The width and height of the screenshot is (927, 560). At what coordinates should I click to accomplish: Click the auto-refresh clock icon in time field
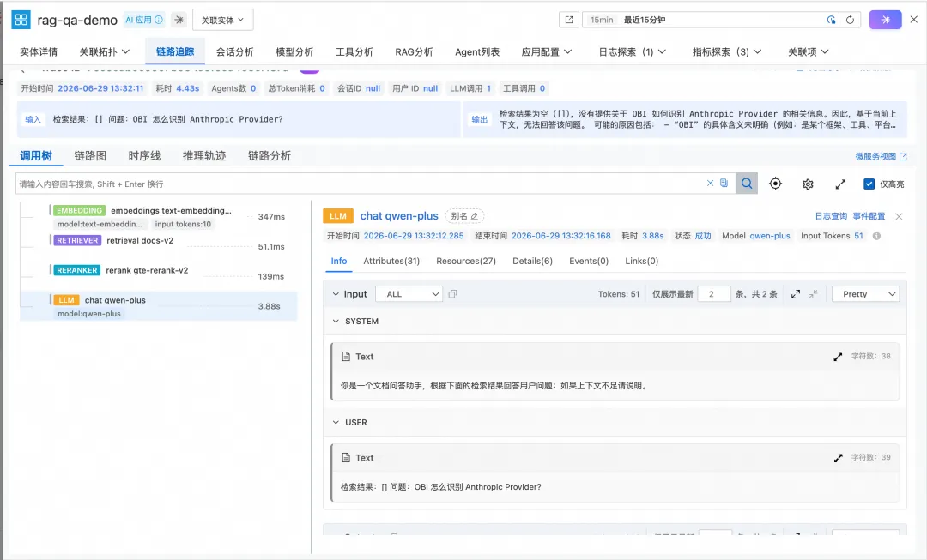831,20
